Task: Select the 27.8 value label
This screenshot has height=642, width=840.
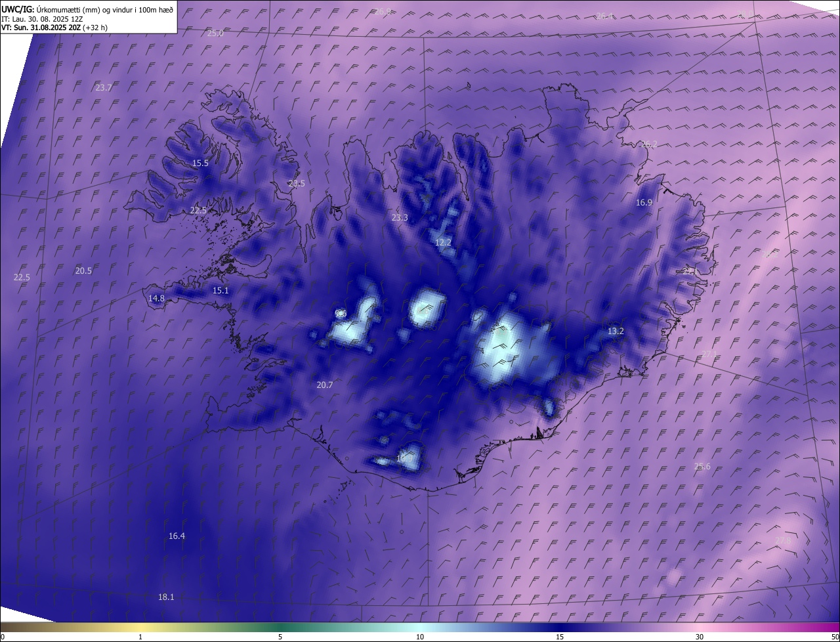Action: (x=782, y=540)
